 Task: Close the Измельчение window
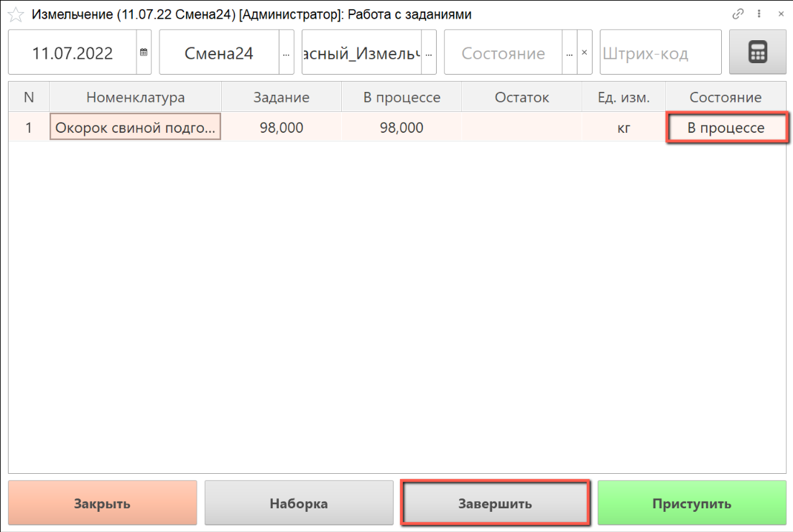[780, 14]
